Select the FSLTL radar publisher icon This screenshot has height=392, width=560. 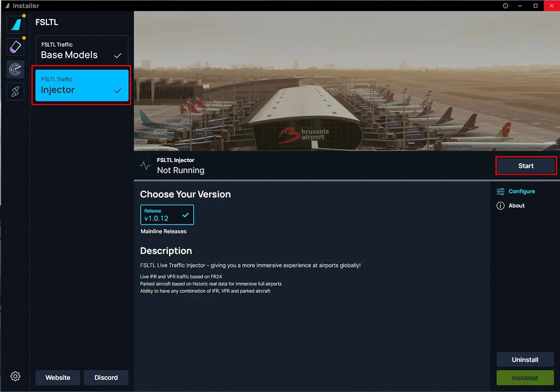(x=16, y=69)
